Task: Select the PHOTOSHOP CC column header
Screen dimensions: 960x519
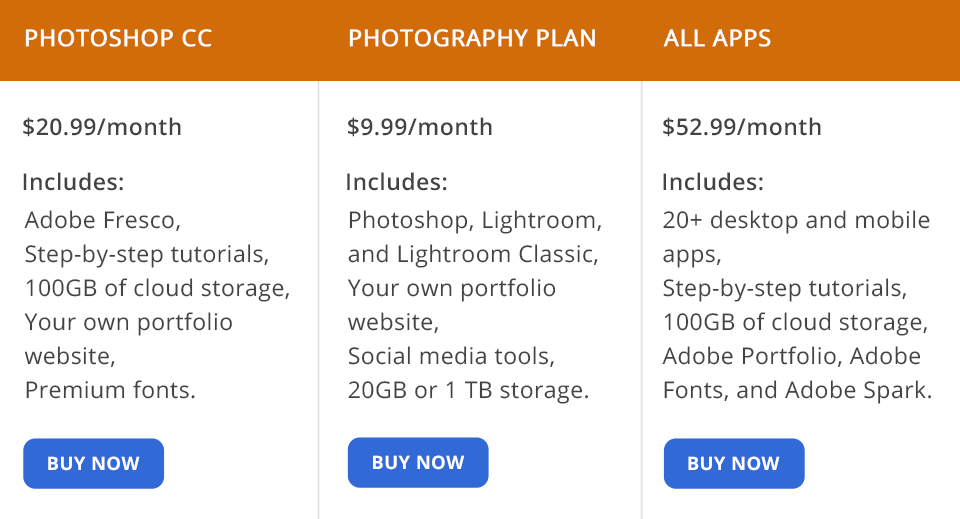Action: coord(118,38)
